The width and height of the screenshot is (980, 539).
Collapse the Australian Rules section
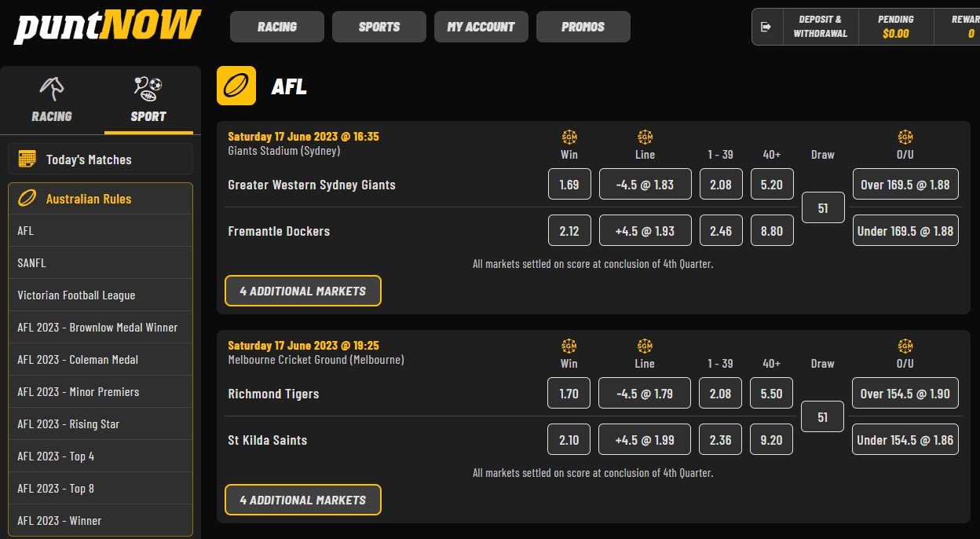[101, 199]
